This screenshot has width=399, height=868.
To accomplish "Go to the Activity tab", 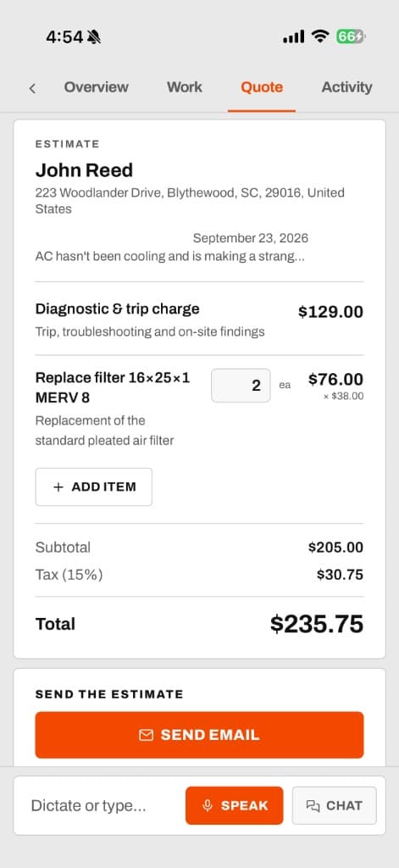I will tap(347, 87).
